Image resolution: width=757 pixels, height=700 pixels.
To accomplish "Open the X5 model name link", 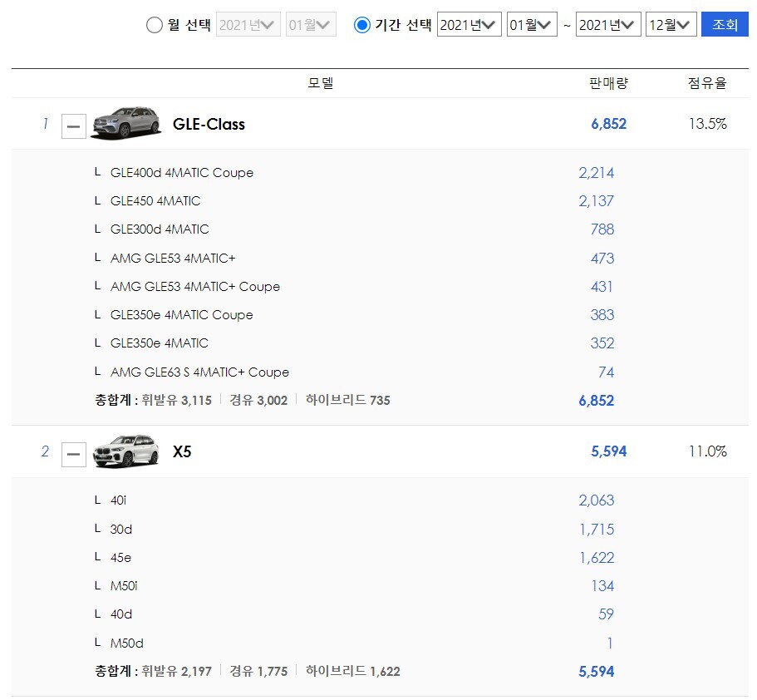I will [x=182, y=451].
